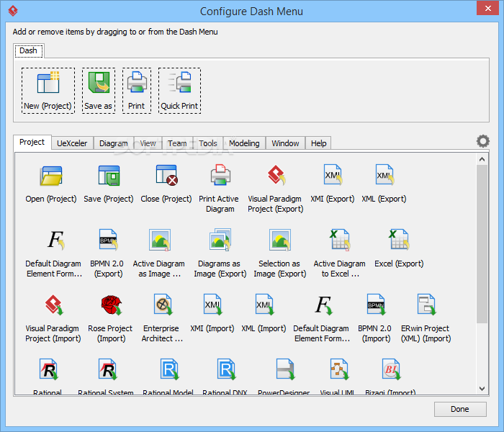
Task: Choose the Enterprise Architect import icon
Action: click(x=163, y=305)
